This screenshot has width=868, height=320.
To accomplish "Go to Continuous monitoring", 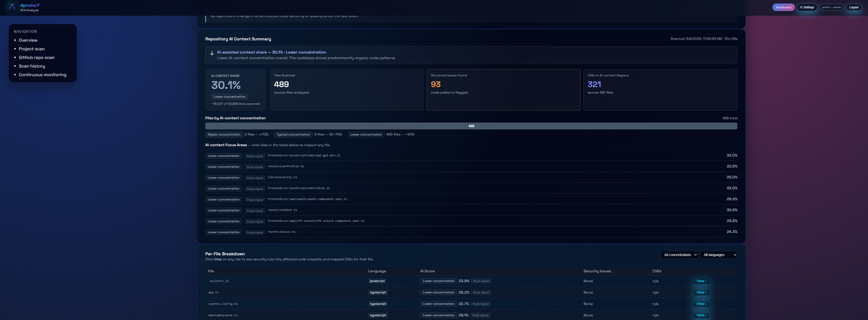I will (x=42, y=75).
